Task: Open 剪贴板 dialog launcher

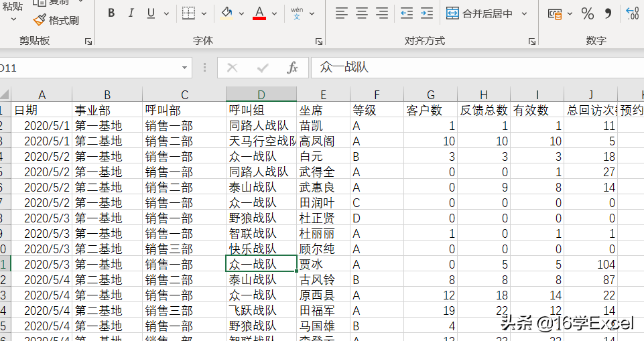Action: click(x=88, y=41)
